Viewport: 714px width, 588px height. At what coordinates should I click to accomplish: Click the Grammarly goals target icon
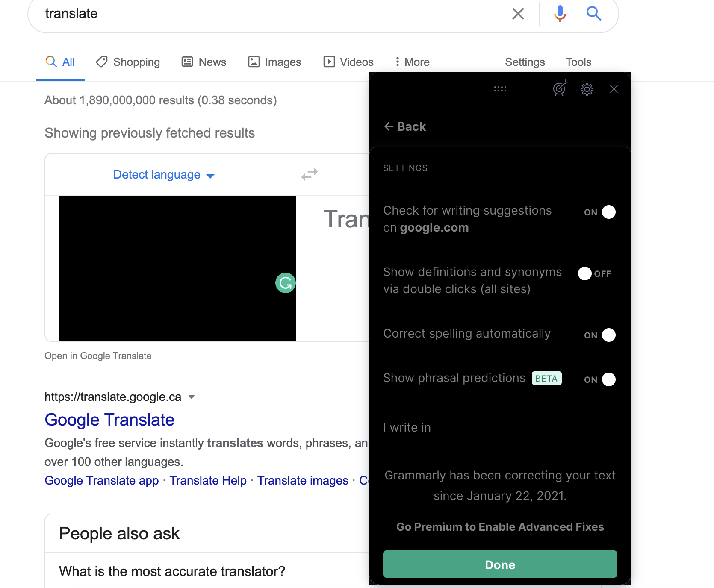click(x=559, y=89)
